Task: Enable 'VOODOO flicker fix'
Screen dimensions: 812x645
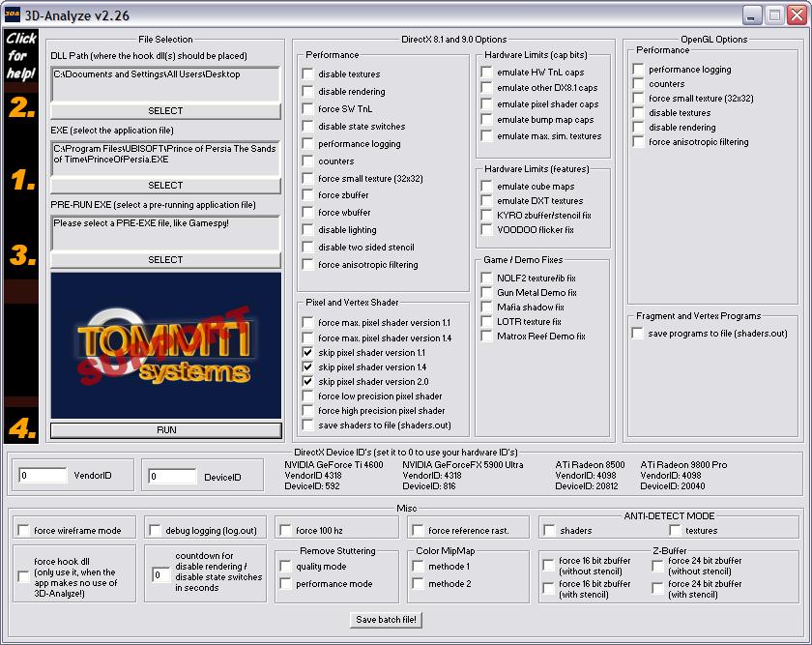Action: (x=487, y=229)
